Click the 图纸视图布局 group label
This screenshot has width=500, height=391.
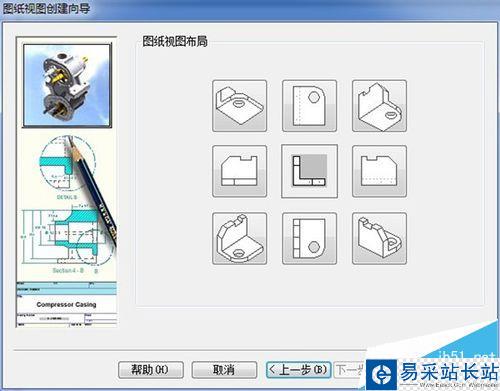(175, 41)
